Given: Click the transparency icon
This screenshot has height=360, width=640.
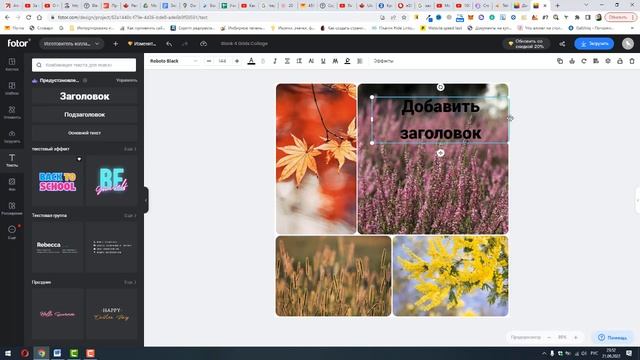Looking at the screenshot, I should (x=360, y=61).
